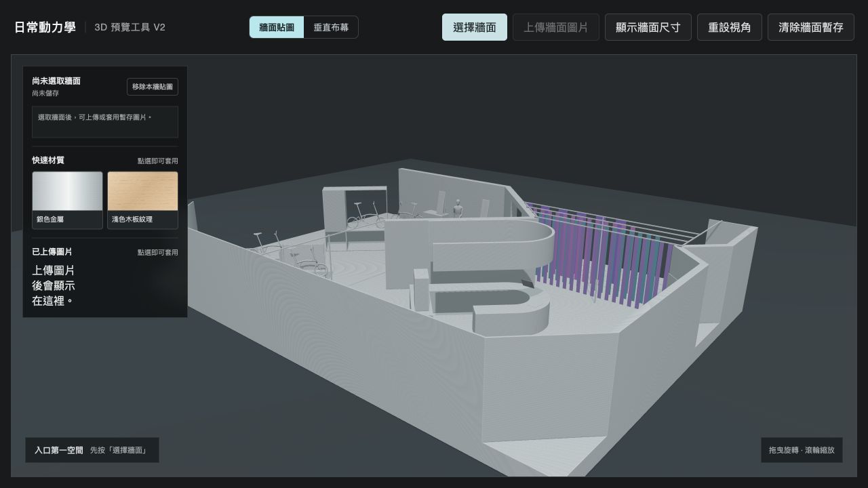The image size is (868, 488).
Task: Toggle 顯示牆面尺寸
Action: [648, 27]
